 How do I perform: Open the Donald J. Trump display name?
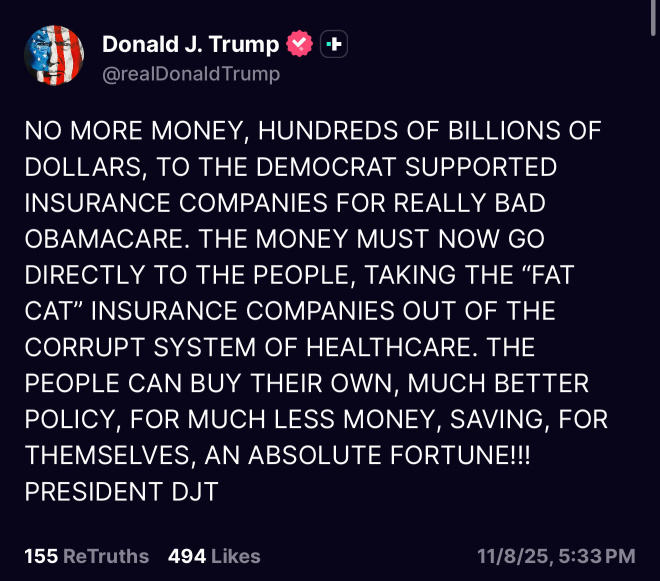tap(192, 45)
